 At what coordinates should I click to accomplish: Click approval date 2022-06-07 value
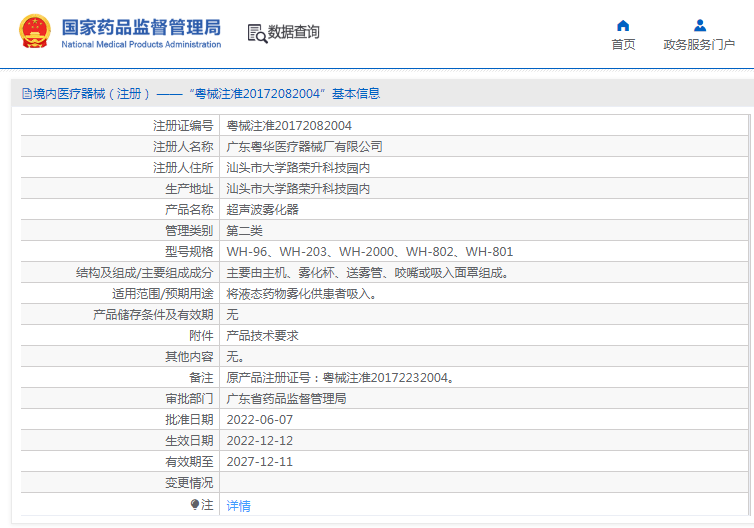[x=260, y=419]
